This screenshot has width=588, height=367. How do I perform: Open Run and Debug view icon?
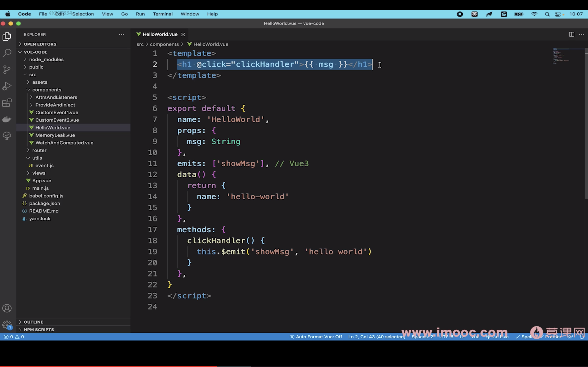point(7,86)
